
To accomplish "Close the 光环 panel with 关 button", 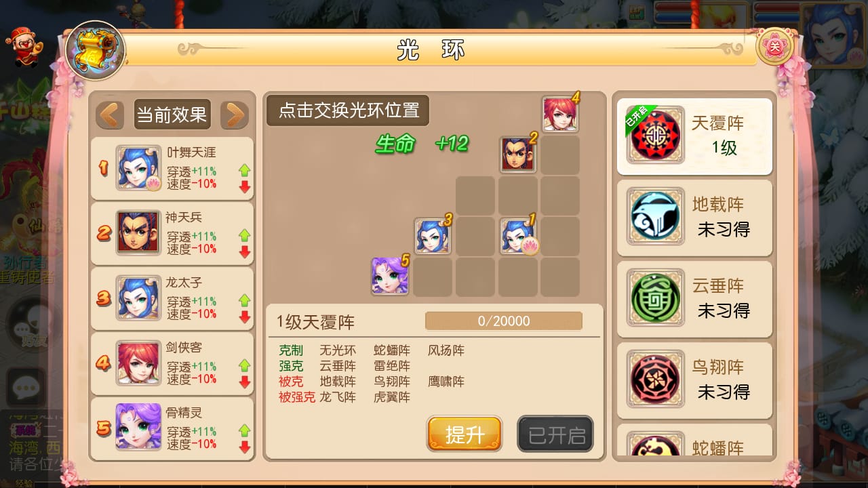I will pyautogui.click(x=774, y=47).
